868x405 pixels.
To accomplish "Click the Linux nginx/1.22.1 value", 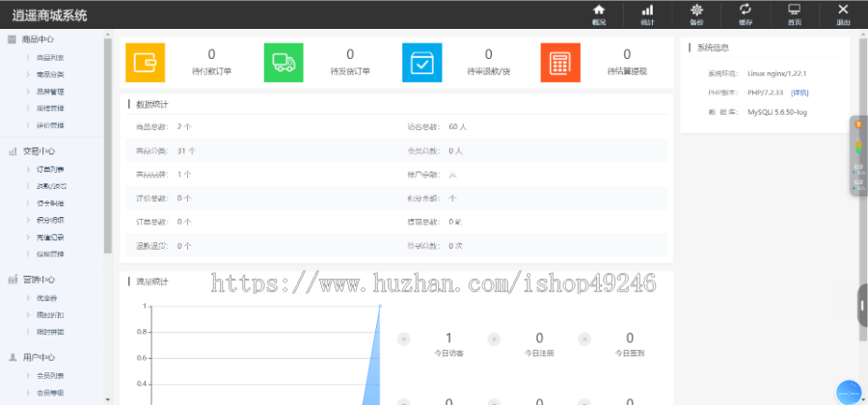I will [776, 73].
